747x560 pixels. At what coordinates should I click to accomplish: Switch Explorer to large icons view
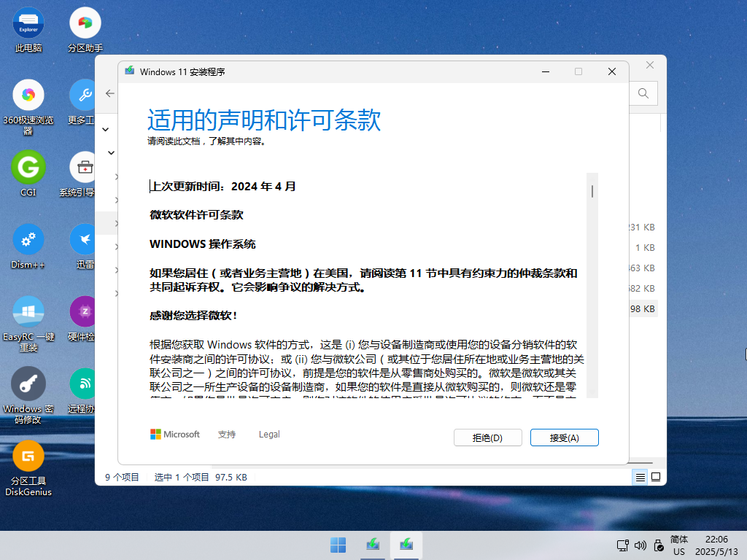coord(656,477)
